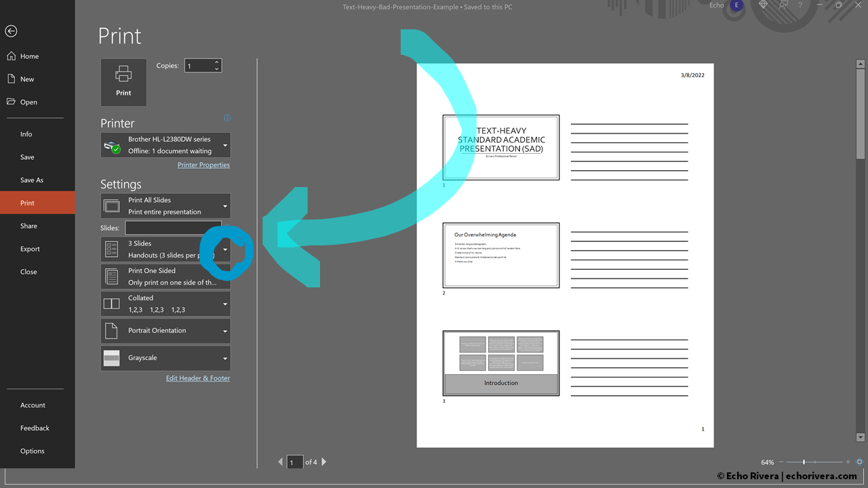Click the printer status info icon
The width and height of the screenshot is (868, 488).
point(227,118)
